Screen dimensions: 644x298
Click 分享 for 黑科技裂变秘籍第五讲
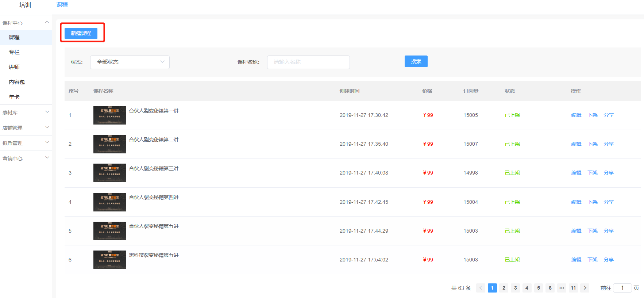point(609,260)
